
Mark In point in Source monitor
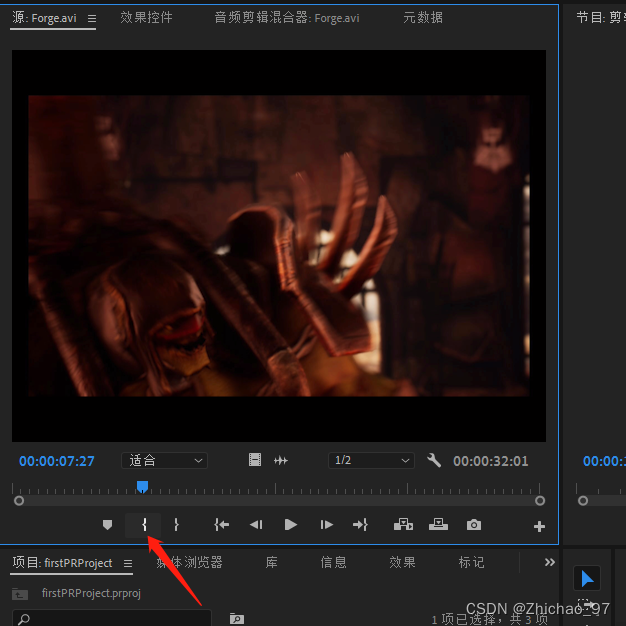[144, 525]
